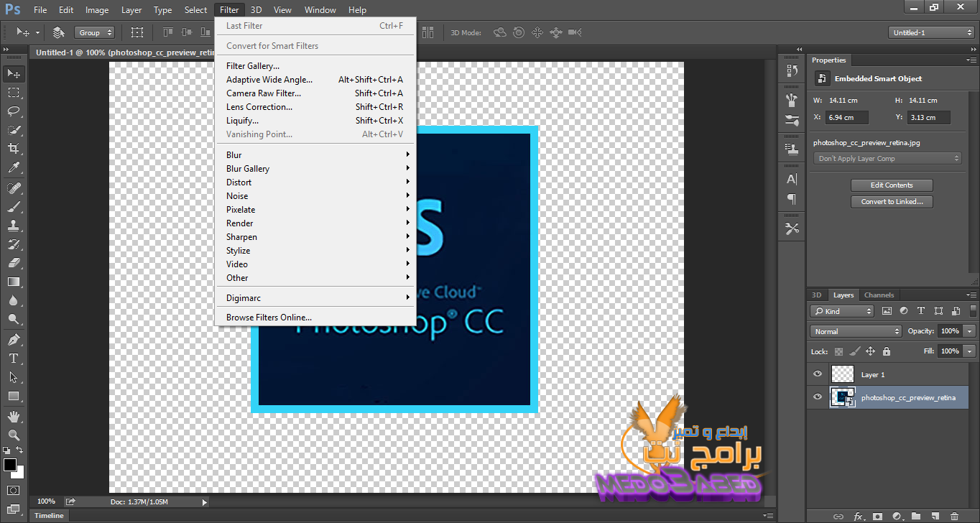Open the Fill slider dropdown arrow
980x523 pixels.
coord(970,351)
